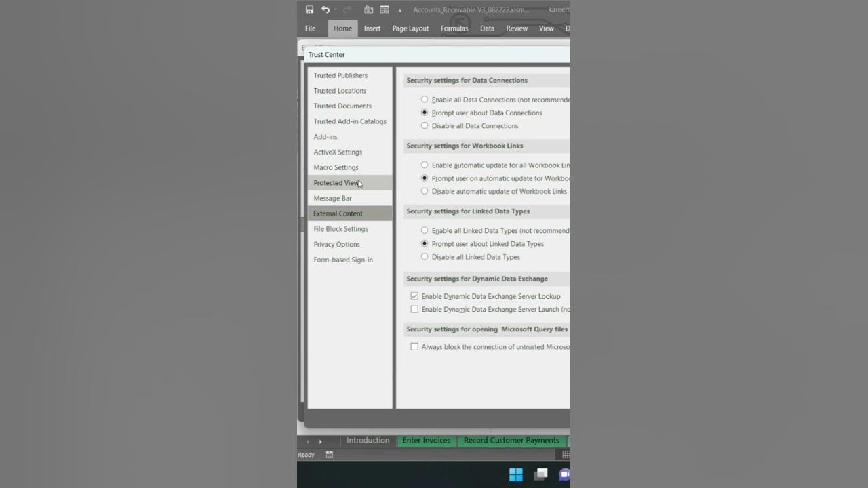Switch to the Insert ribbon tab
Viewport: 868px width, 488px height.
[372, 28]
